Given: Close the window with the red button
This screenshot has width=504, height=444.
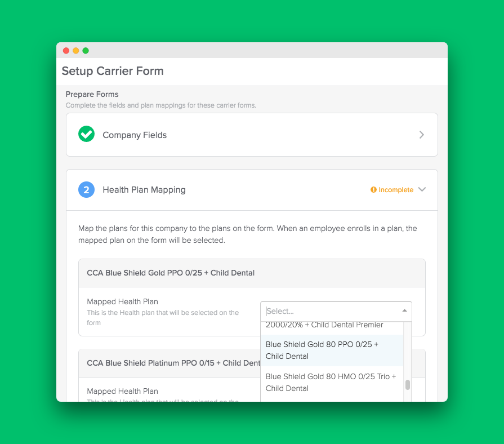Looking at the screenshot, I should click(x=66, y=51).
